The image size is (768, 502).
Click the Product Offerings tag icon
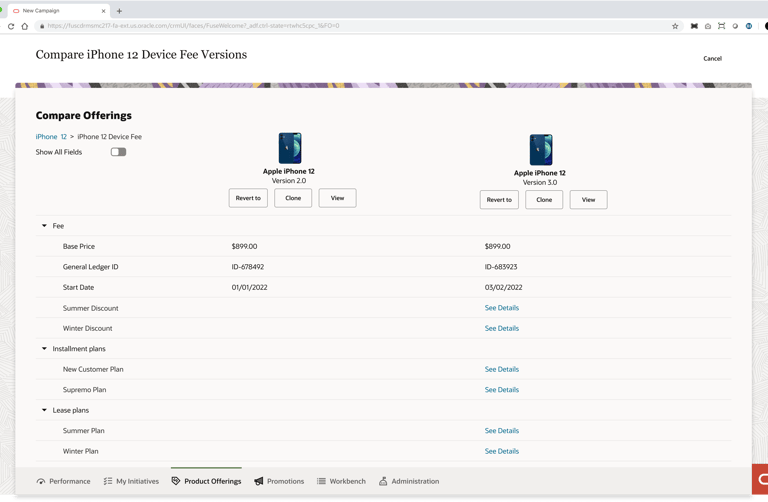176,481
